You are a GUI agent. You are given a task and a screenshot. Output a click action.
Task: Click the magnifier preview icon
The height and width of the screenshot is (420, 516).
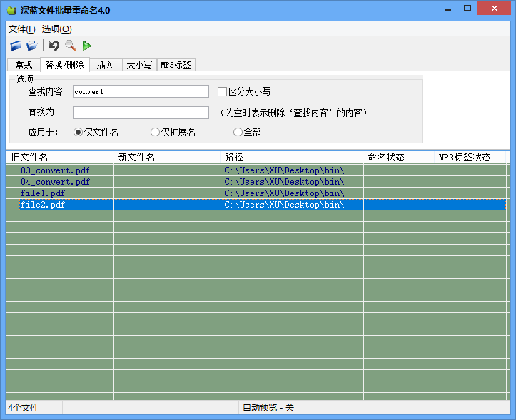click(x=71, y=46)
